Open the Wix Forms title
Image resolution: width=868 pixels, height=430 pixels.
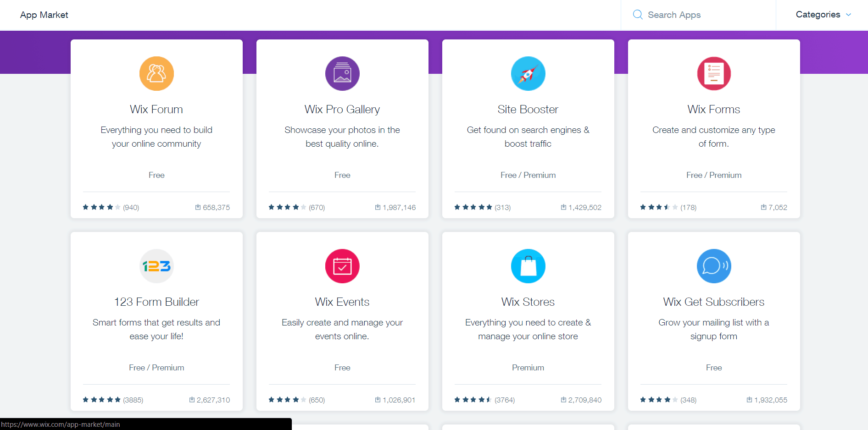click(x=714, y=109)
